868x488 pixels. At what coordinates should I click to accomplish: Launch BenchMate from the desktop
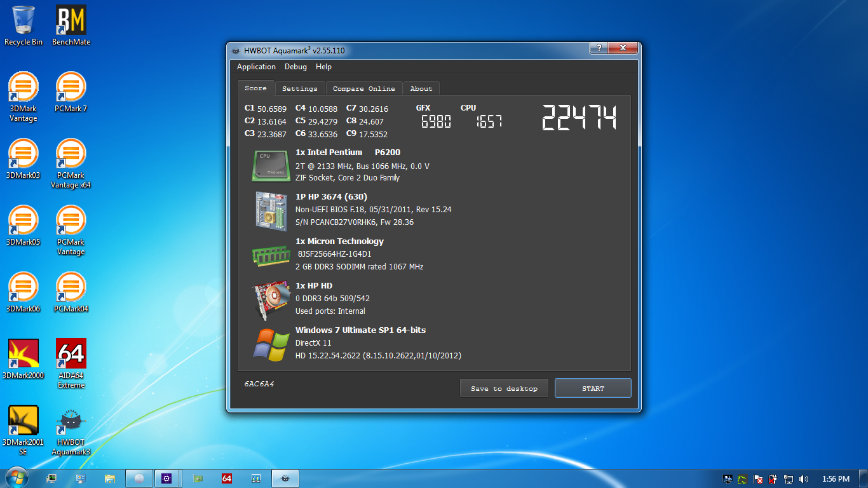71,25
